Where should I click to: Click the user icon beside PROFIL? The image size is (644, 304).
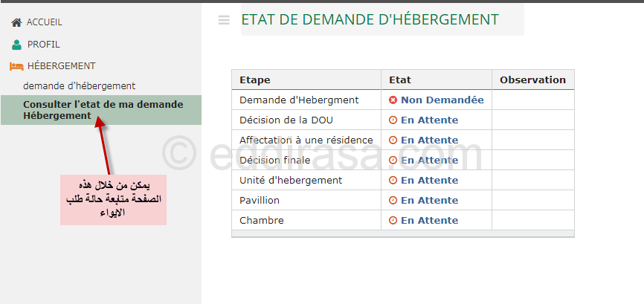click(x=16, y=45)
